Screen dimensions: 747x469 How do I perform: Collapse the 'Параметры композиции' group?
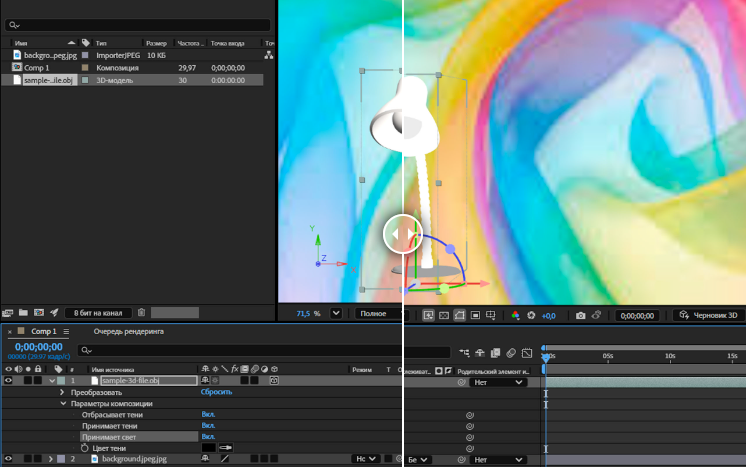pyautogui.click(x=63, y=403)
